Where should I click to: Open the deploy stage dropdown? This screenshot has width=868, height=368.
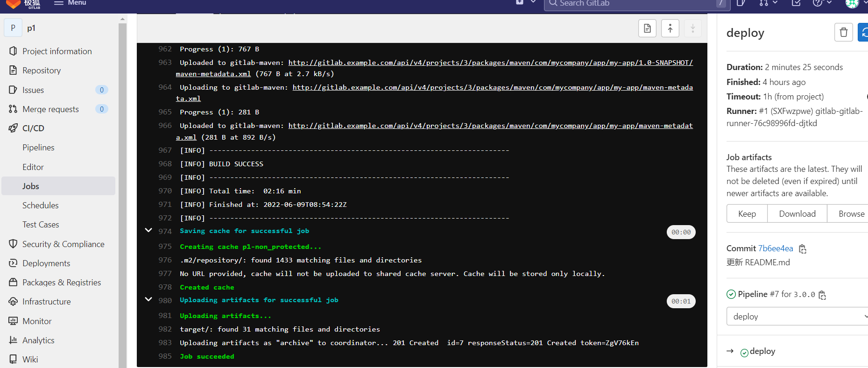(x=797, y=316)
